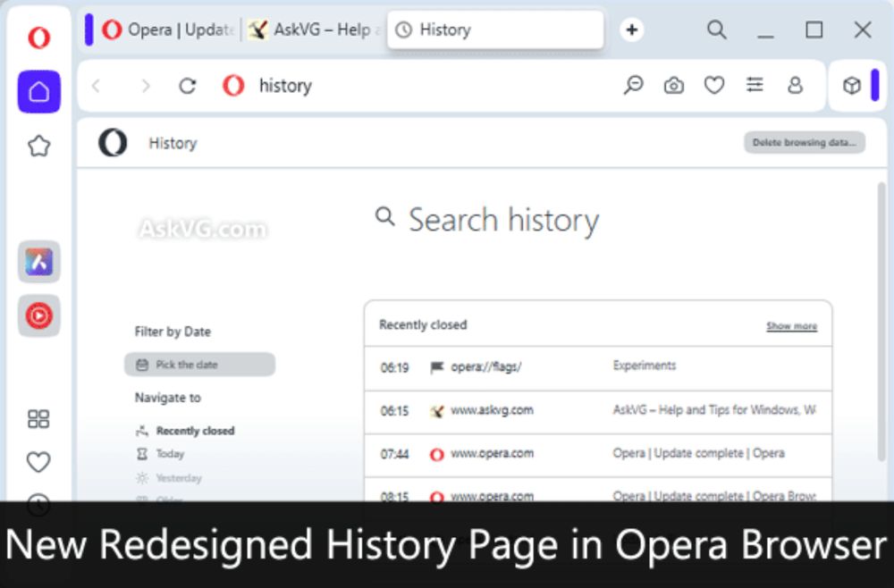The image size is (894, 588).
Task: Launch the Aria AI sidebar app
Action: (38, 262)
